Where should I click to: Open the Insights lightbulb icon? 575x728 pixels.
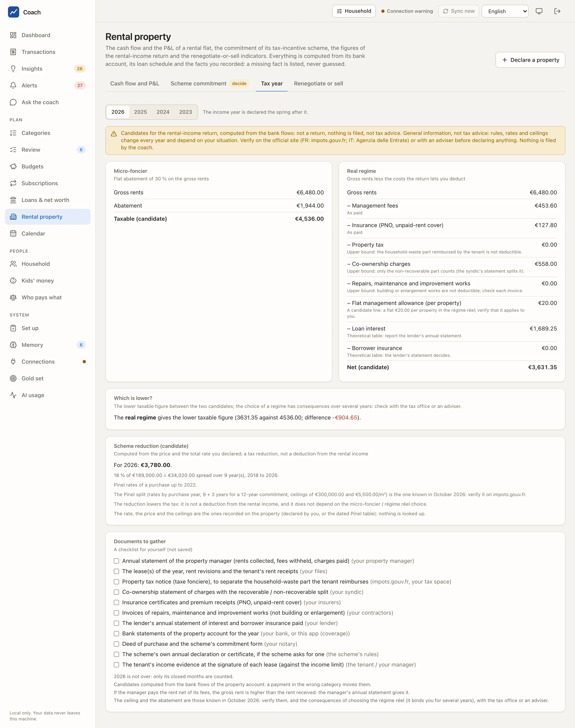[x=13, y=69]
